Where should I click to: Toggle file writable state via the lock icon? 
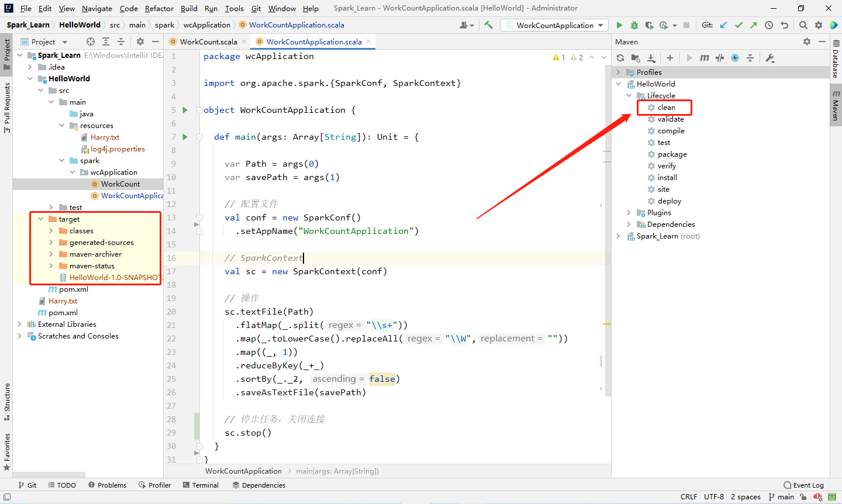point(803,496)
